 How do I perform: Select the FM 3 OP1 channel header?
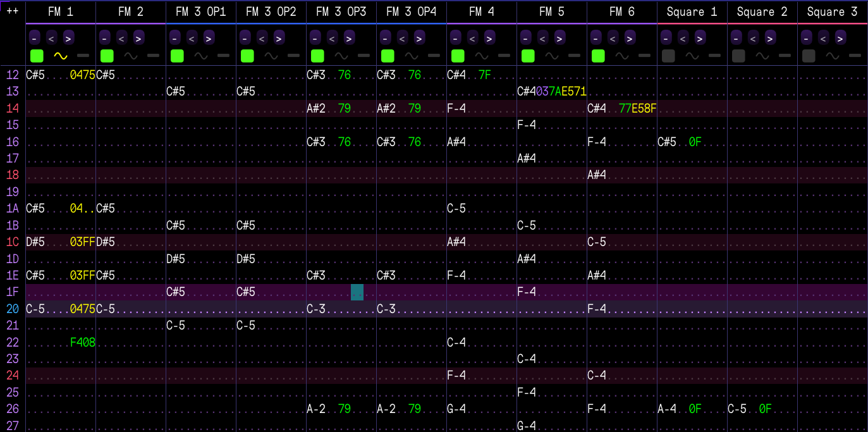click(x=201, y=11)
